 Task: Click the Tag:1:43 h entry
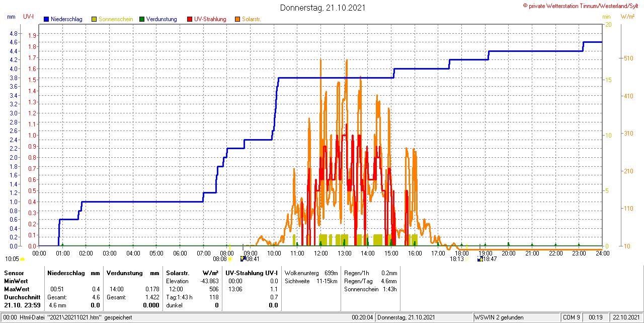(179, 297)
